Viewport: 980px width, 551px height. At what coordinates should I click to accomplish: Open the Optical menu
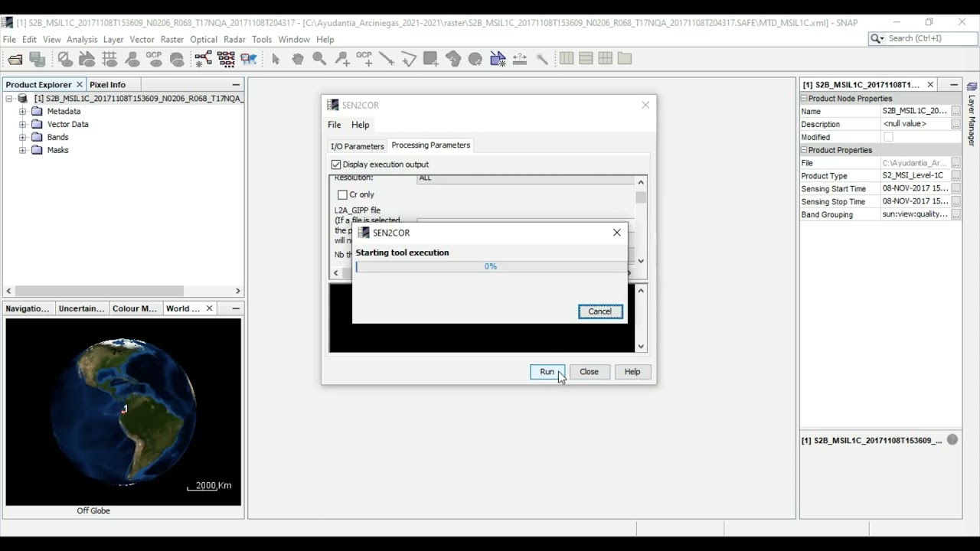204,39
